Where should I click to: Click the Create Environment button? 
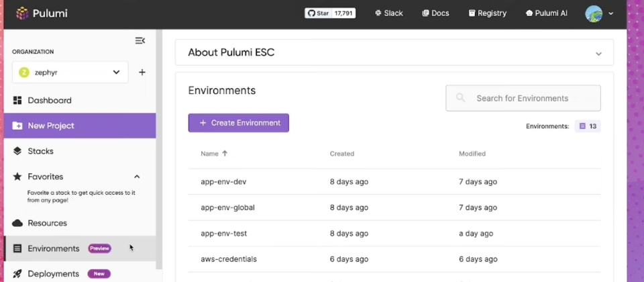point(238,123)
